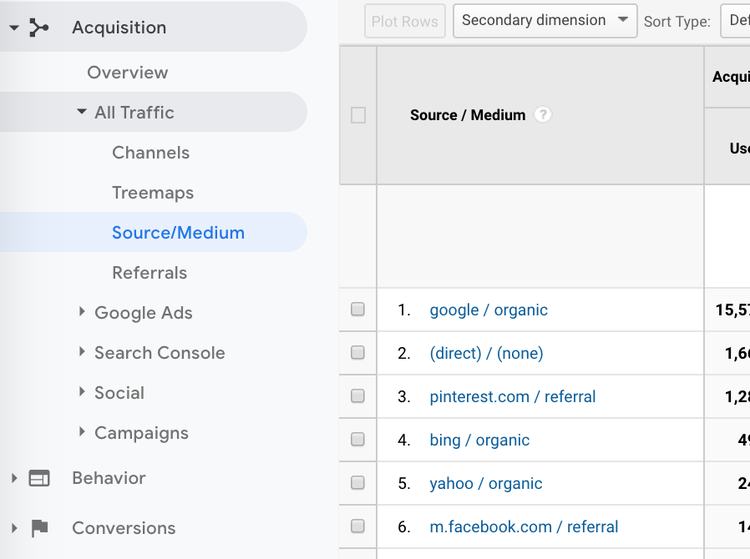This screenshot has height=559, width=750.
Task: Click the Sort Type label
Action: [677, 22]
